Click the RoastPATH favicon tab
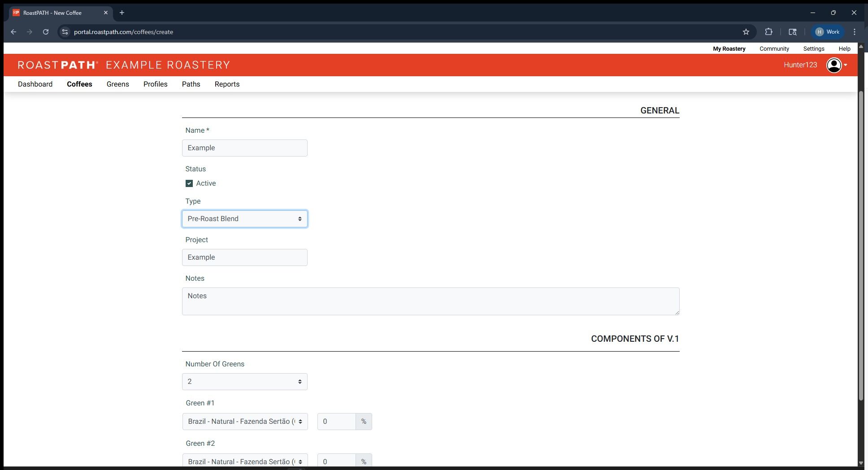The width and height of the screenshot is (868, 470). tap(16, 13)
